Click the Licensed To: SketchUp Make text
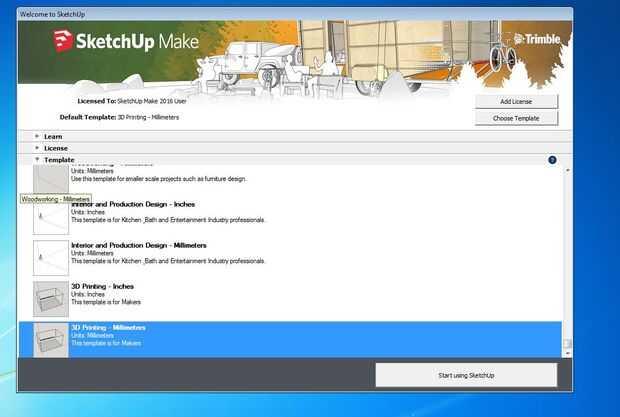 click(x=132, y=101)
